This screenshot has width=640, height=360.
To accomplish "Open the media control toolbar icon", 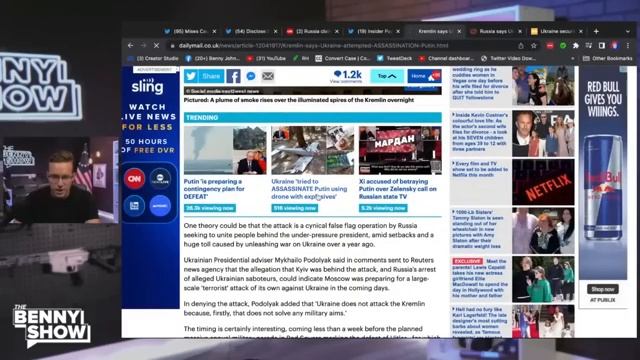I will [589, 46].
